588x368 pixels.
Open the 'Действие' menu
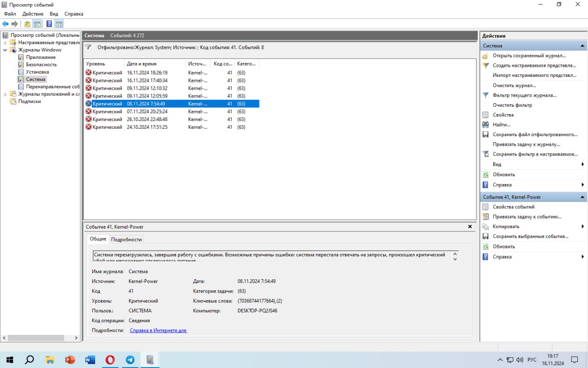pyautogui.click(x=33, y=14)
